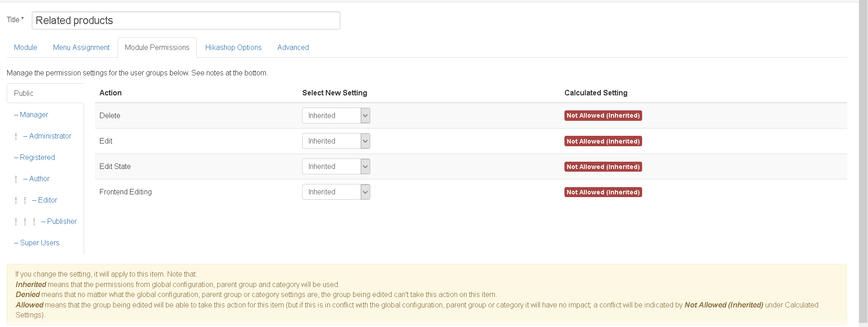868x327 pixels.
Task: Select the Publisher user group
Action: pos(62,222)
